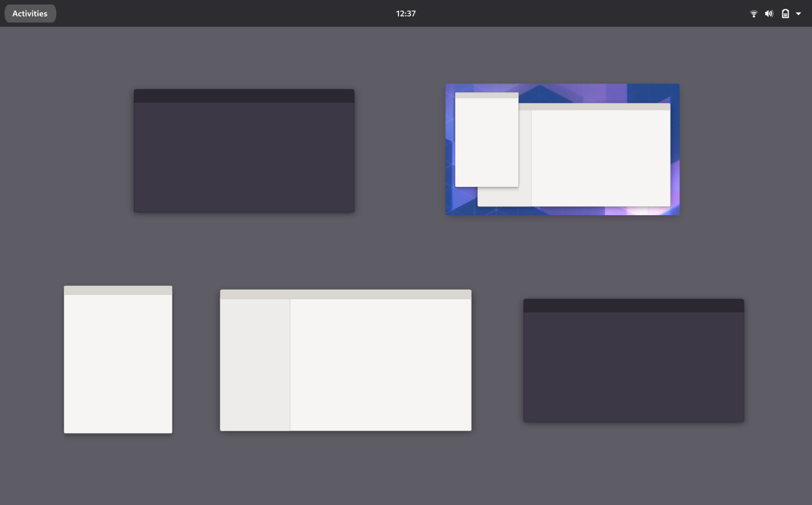
Task: Select Activities in the top-left corner
Action: point(30,13)
